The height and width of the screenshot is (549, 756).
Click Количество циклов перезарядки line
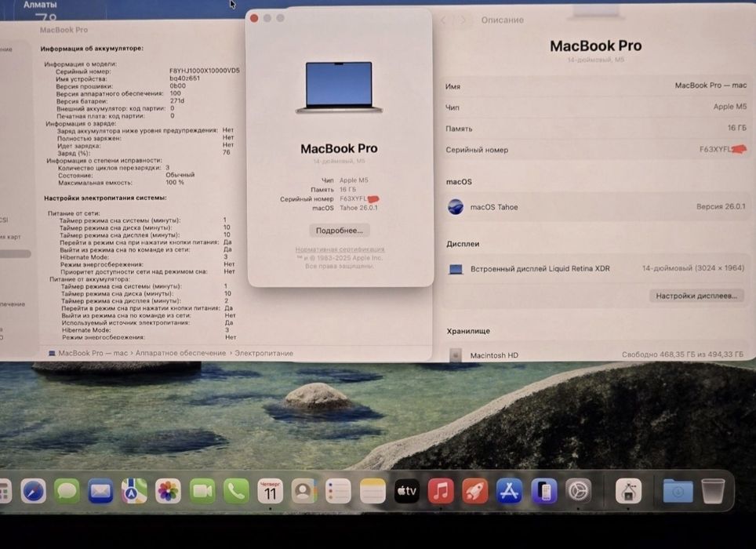(113, 168)
